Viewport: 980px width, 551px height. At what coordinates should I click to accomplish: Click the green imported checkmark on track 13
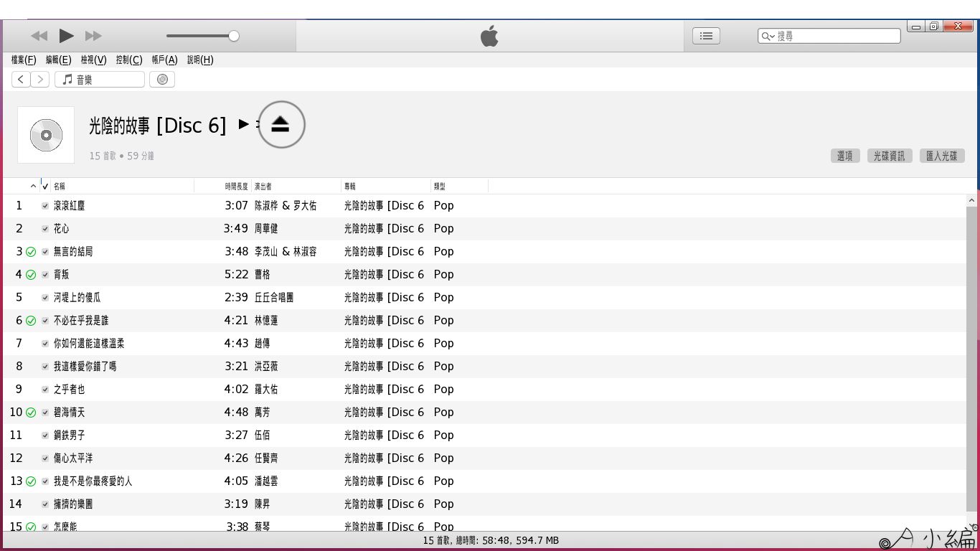coord(31,481)
